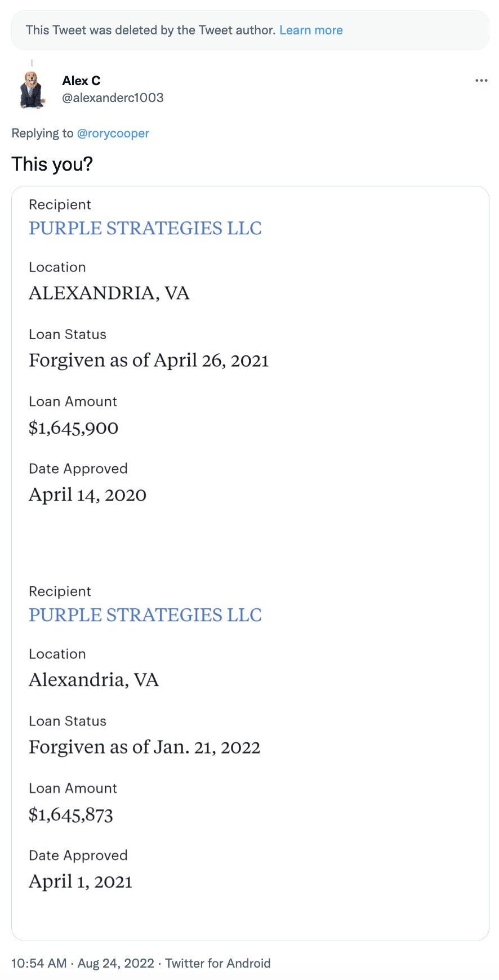
Task: Click the deleted Tweet notice banner
Action: click(x=152, y=30)
